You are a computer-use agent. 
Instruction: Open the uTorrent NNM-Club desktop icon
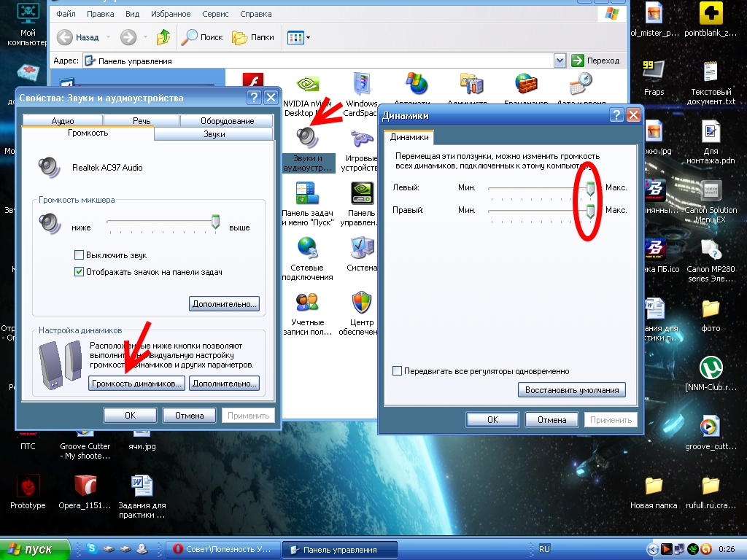711,374
